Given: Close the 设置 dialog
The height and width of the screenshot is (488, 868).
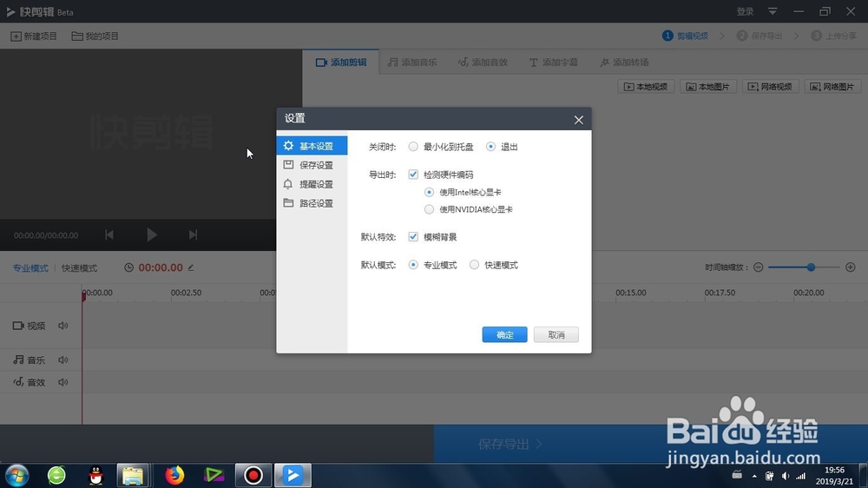Looking at the screenshot, I should pyautogui.click(x=578, y=120).
